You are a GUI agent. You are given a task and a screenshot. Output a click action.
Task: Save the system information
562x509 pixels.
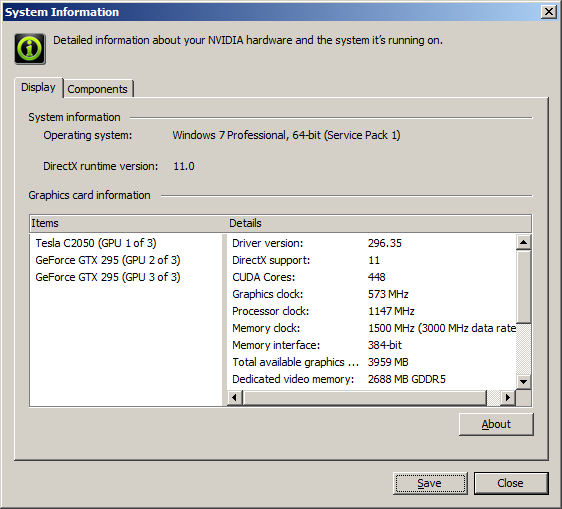click(430, 483)
